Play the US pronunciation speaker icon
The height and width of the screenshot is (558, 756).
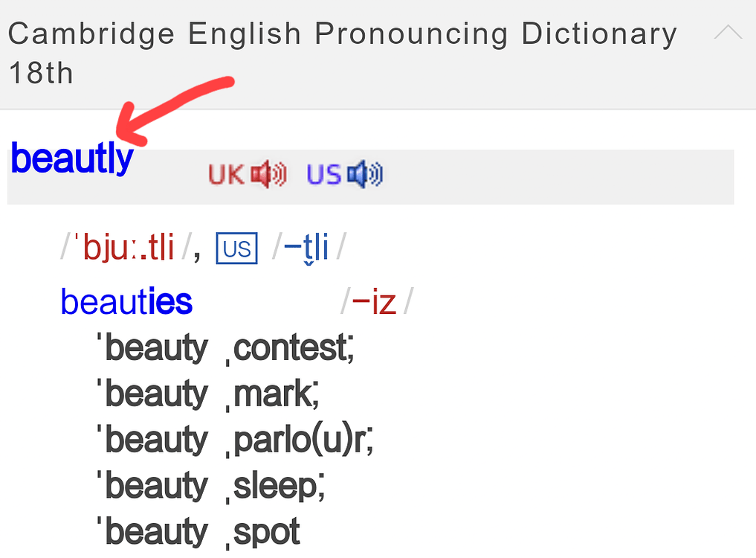(365, 175)
